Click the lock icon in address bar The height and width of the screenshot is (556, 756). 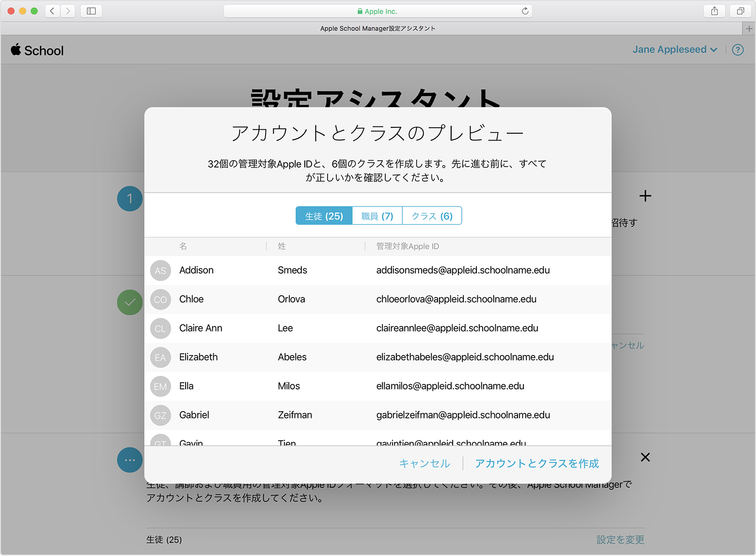[x=360, y=11]
